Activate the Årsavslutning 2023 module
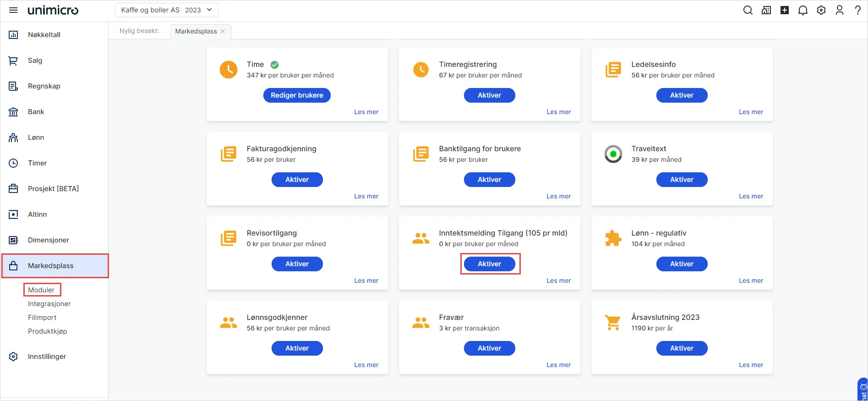Viewport: 868px width, 401px height. pyautogui.click(x=682, y=348)
